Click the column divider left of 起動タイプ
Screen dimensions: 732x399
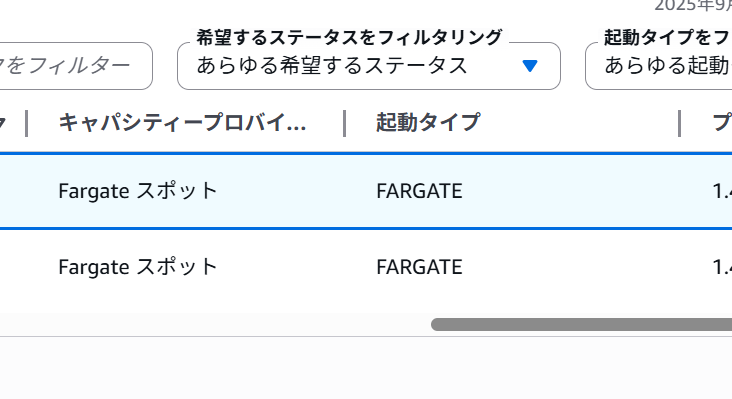[x=345, y=124]
